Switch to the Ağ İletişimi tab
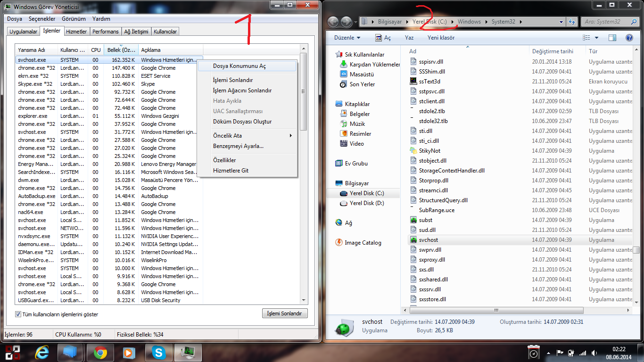The height and width of the screenshot is (362, 644). coord(136,32)
